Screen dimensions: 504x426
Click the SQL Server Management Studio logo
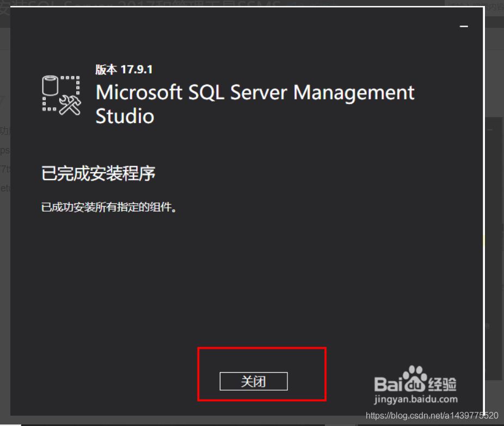[62, 95]
